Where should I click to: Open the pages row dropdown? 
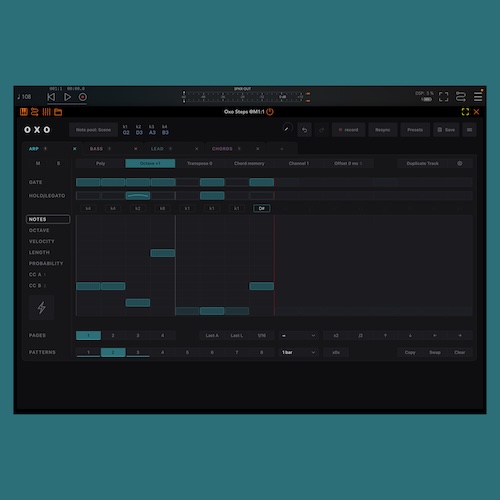tap(298, 335)
